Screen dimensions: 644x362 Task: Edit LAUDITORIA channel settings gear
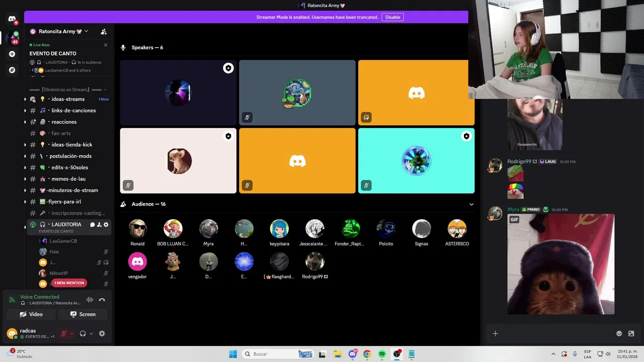106,225
